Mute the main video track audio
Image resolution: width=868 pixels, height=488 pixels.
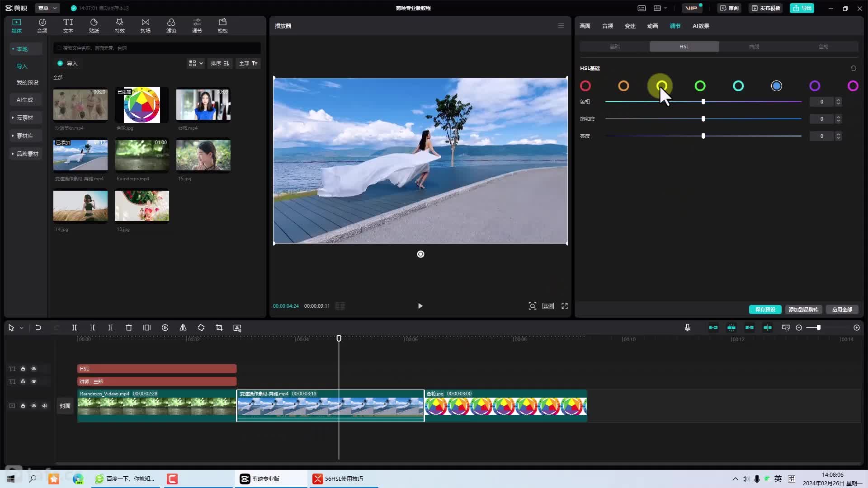(x=45, y=406)
